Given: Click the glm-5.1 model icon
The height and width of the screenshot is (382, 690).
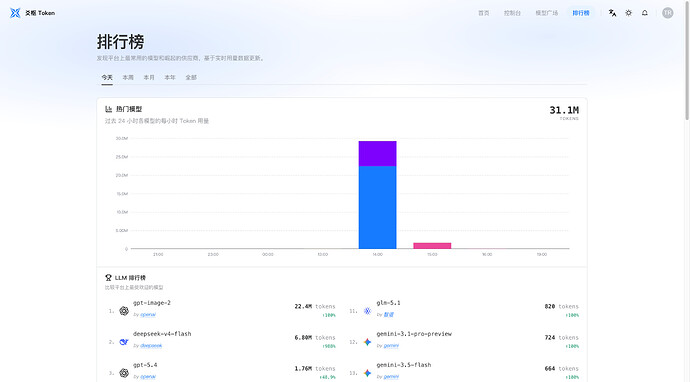Looking at the screenshot, I should pos(367,311).
